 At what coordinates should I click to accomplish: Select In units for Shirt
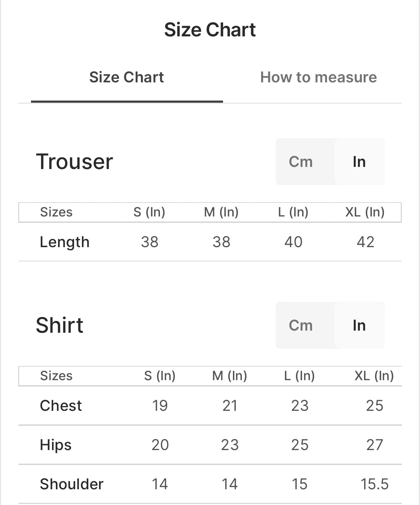click(x=359, y=325)
